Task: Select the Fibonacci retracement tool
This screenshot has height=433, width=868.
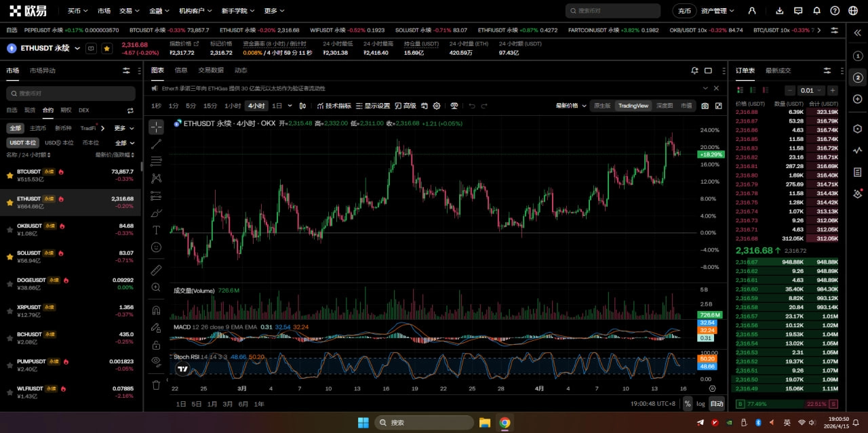Action: [x=156, y=161]
